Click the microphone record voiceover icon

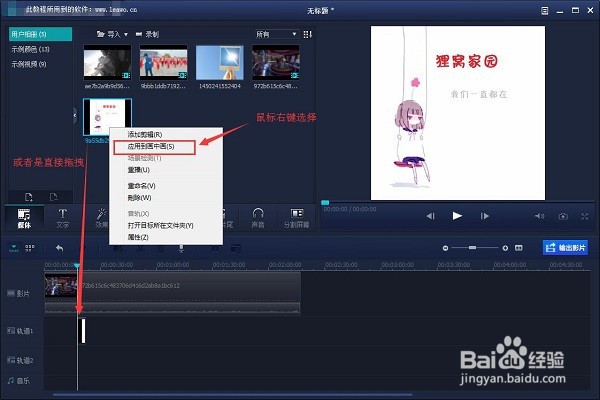tap(181, 248)
